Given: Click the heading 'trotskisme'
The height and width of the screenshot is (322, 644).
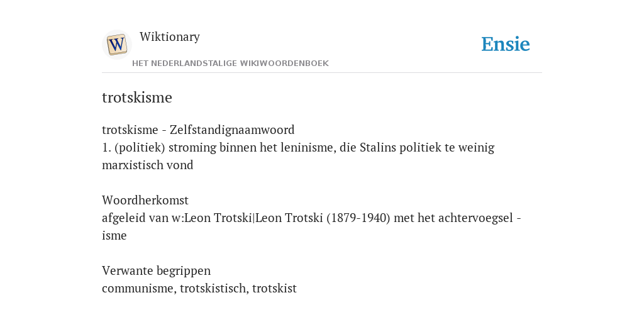Looking at the screenshot, I should pos(136,97).
